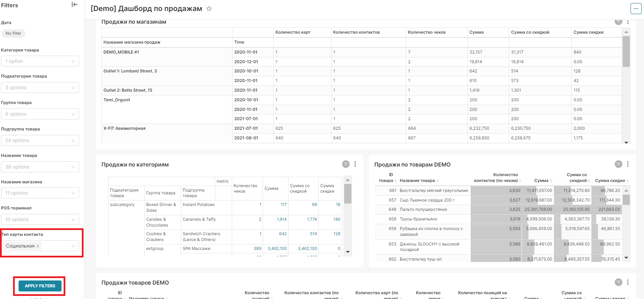Screen dimensions: 644x299
Task: Open applied filters icon on Продажи по категориям
Action: (x=346, y=164)
